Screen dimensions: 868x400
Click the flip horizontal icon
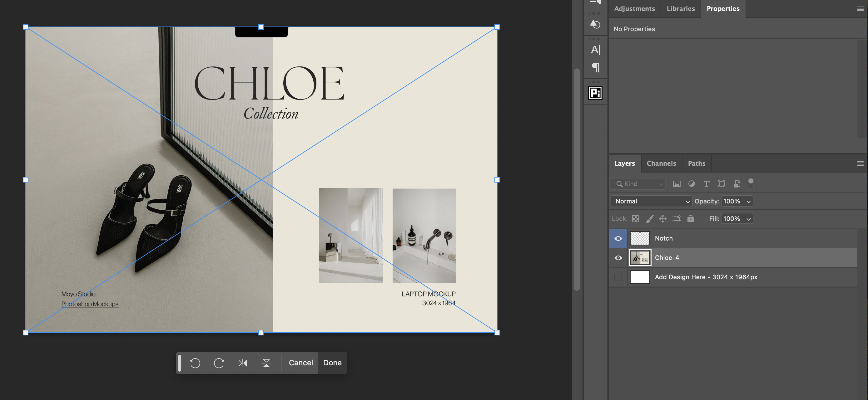[x=243, y=363]
